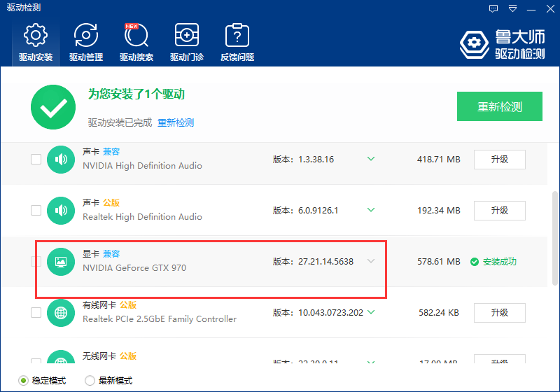Click the 无线网卡 row label
Viewport: 560px width, 392px height.
point(99,356)
